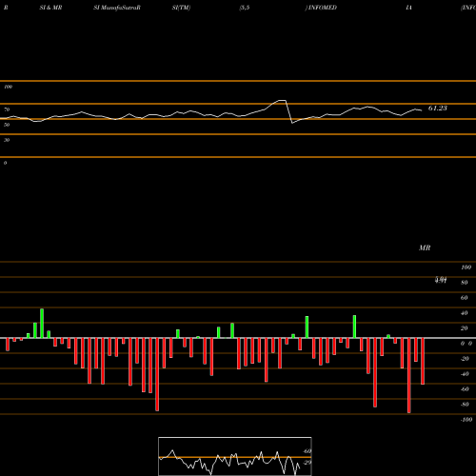
Task: Click the '0 0' label on MR axis
Action: (x=466, y=344)
